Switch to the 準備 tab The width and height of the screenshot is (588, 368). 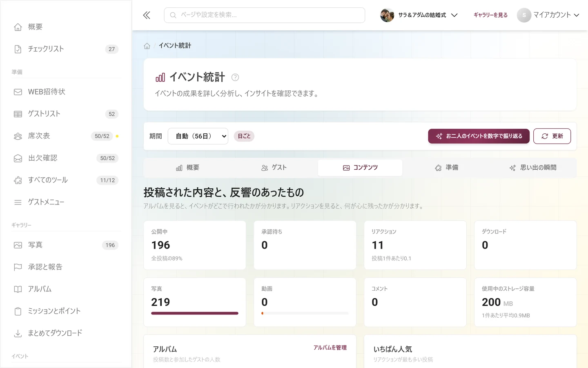coord(447,168)
